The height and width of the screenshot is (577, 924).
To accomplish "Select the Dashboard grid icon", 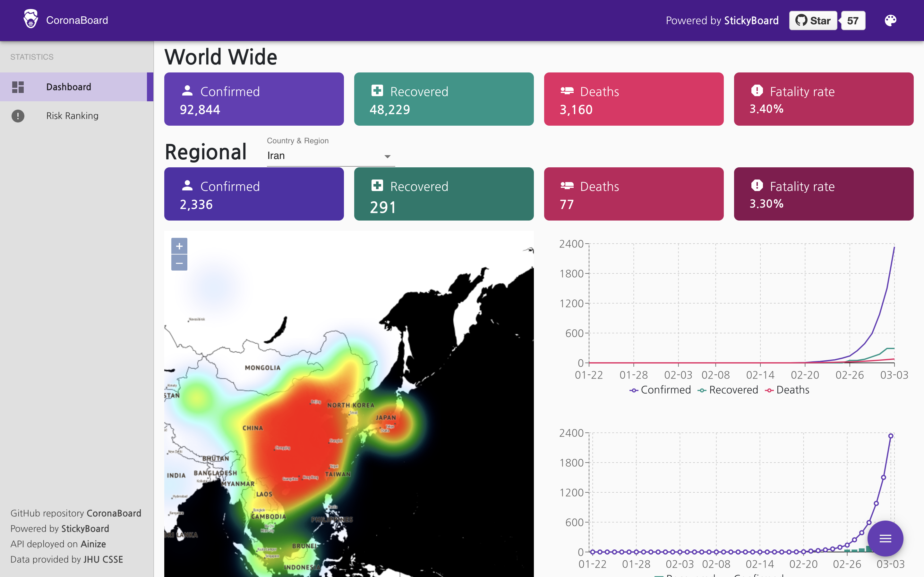I will click(18, 87).
